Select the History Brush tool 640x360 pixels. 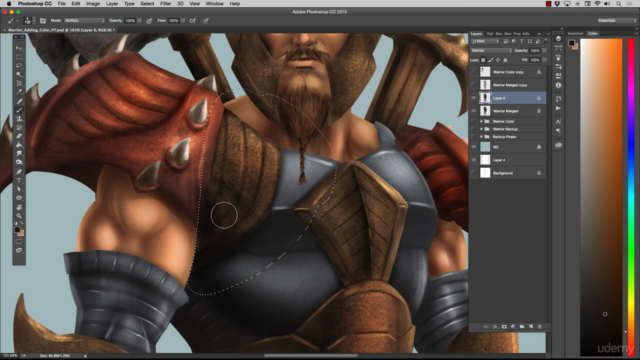[19, 127]
